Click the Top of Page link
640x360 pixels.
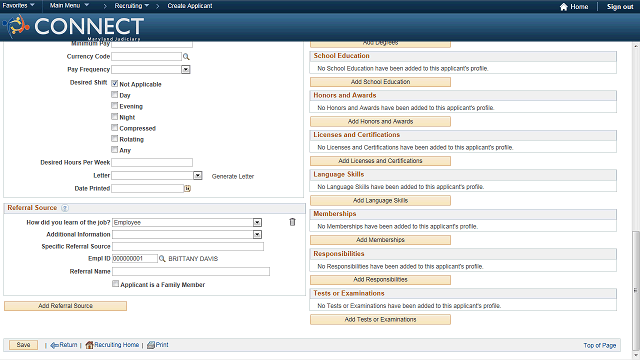[600, 345]
